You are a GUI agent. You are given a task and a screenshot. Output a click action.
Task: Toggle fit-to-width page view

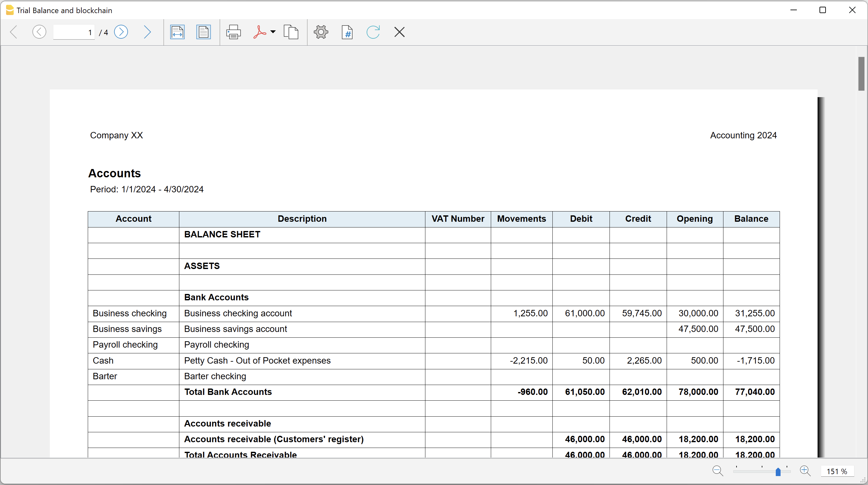coord(177,32)
